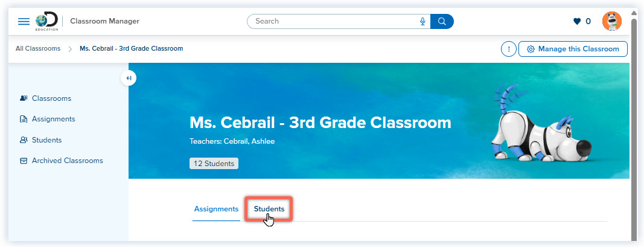Switch to the Assignments tab
Image resolution: width=644 pixels, height=247 pixels.
click(x=216, y=209)
